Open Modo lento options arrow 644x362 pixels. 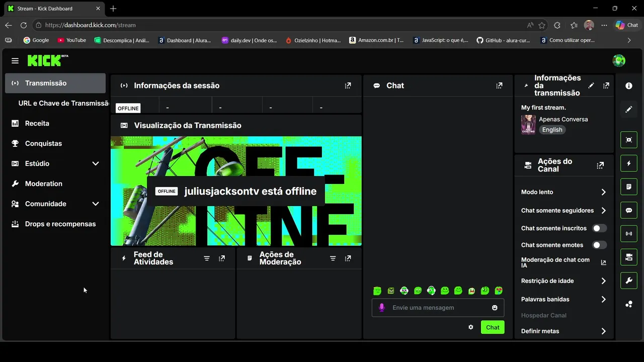point(604,192)
